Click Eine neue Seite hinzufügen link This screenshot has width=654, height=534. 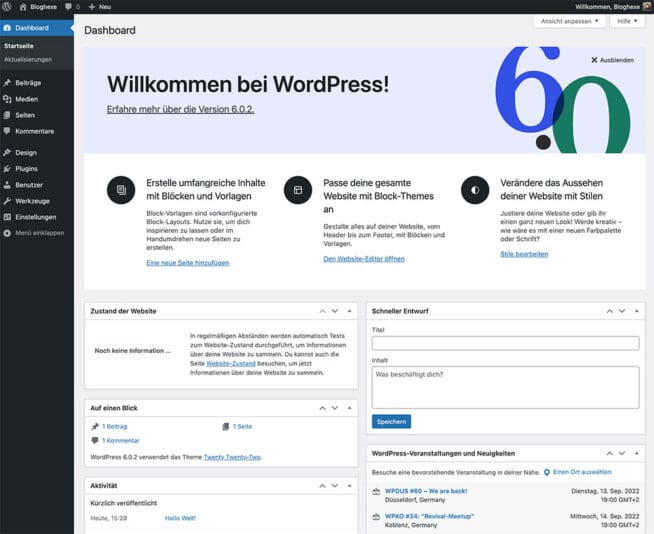point(188,263)
